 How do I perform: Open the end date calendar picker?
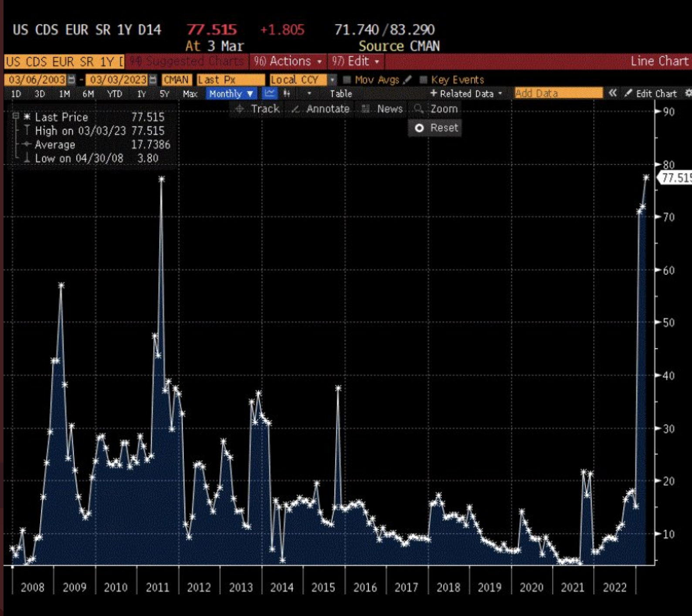pos(153,80)
